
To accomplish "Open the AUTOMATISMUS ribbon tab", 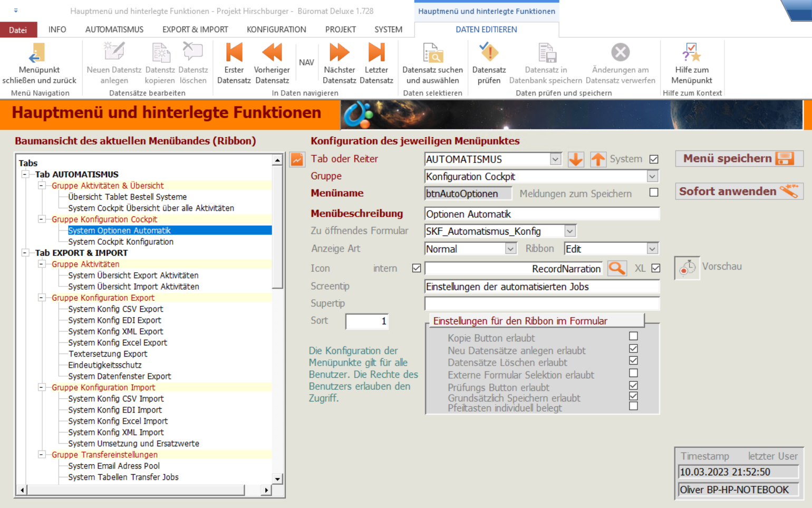I will click(x=114, y=30).
